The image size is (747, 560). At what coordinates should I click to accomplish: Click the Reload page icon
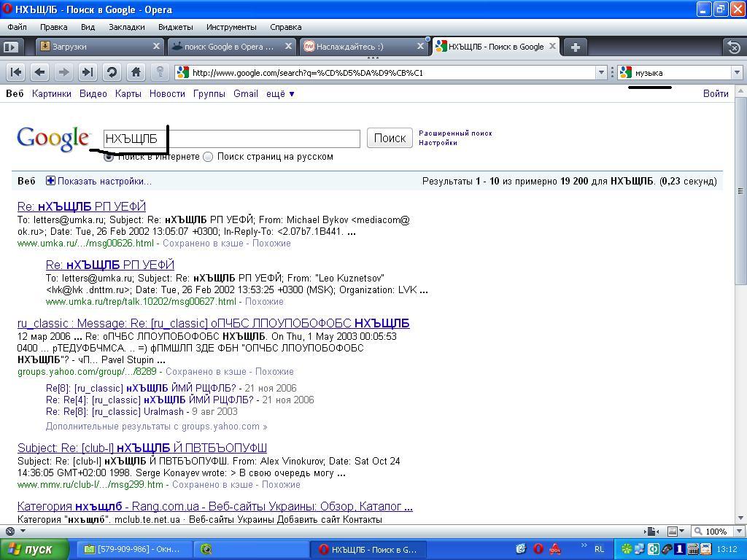pos(112,72)
